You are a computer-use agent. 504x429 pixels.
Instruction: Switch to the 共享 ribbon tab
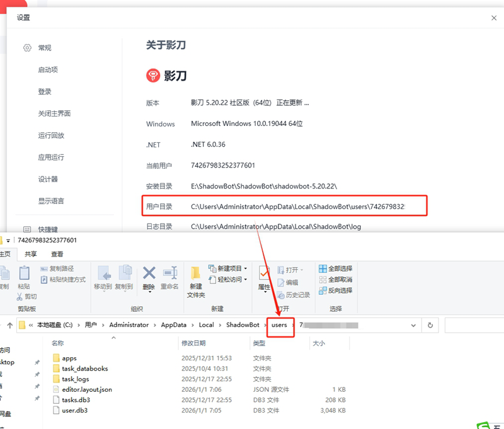(31, 254)
